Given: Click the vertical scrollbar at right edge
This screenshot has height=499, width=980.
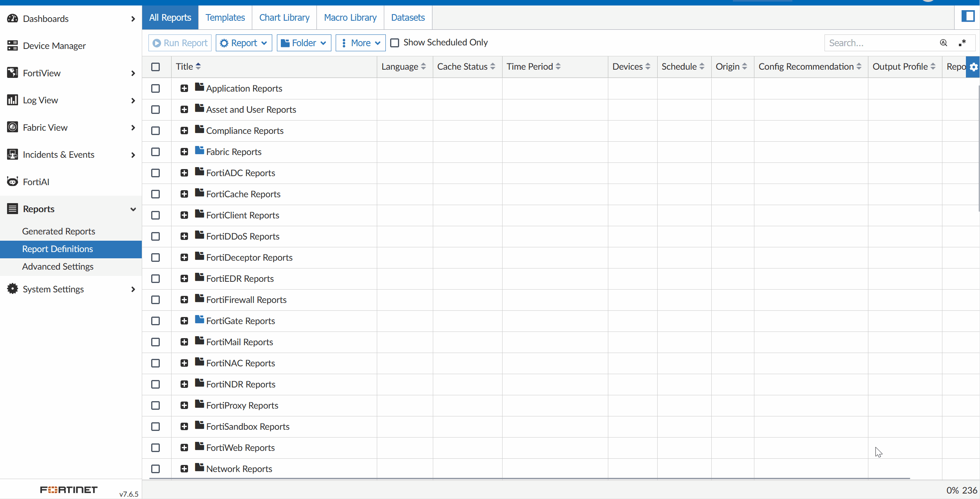Looking at the screenshot, I should [x=979, y=149].
